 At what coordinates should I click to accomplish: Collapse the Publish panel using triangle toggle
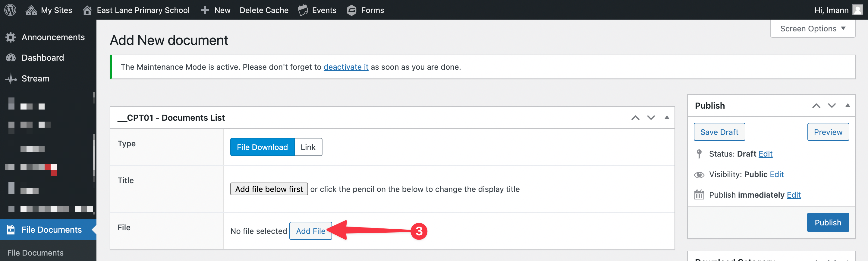pos(848,106)
